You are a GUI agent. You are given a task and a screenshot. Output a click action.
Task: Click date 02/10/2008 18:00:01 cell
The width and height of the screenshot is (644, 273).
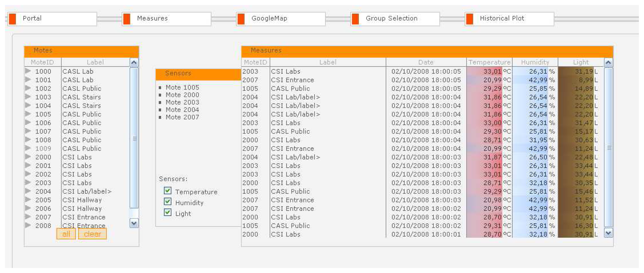pos(426,234)
